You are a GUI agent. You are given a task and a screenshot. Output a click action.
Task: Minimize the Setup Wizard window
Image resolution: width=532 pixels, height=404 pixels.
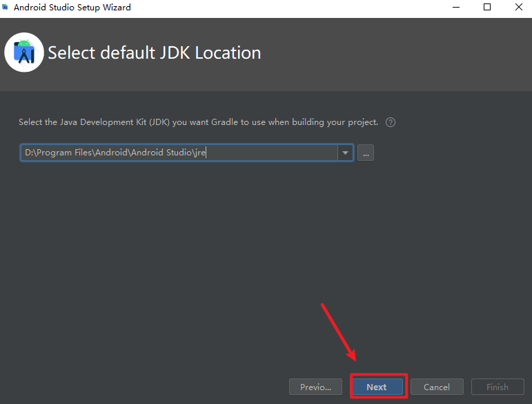click(456, 8)
